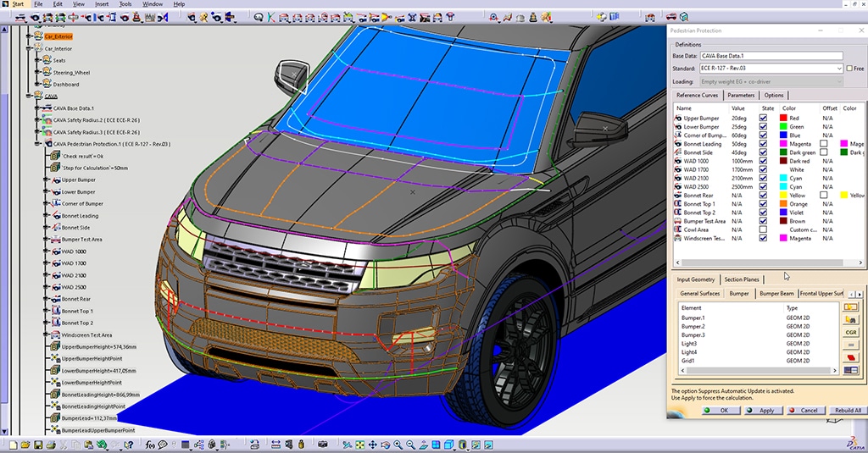
Task: Select the Car_Exterior tree item
Action: click(58, 36)
